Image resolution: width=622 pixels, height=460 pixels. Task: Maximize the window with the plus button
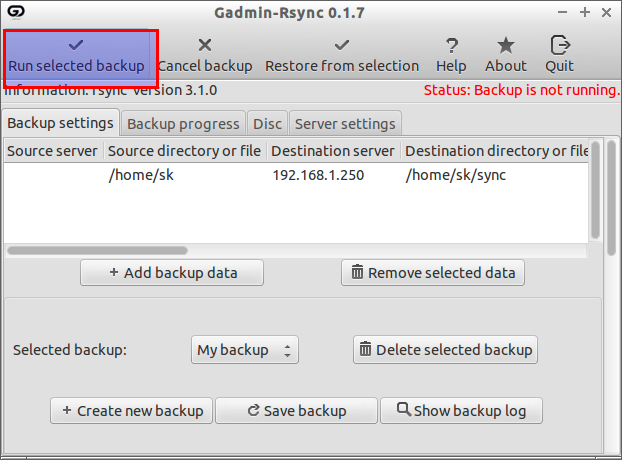click(x=584, y=12)
